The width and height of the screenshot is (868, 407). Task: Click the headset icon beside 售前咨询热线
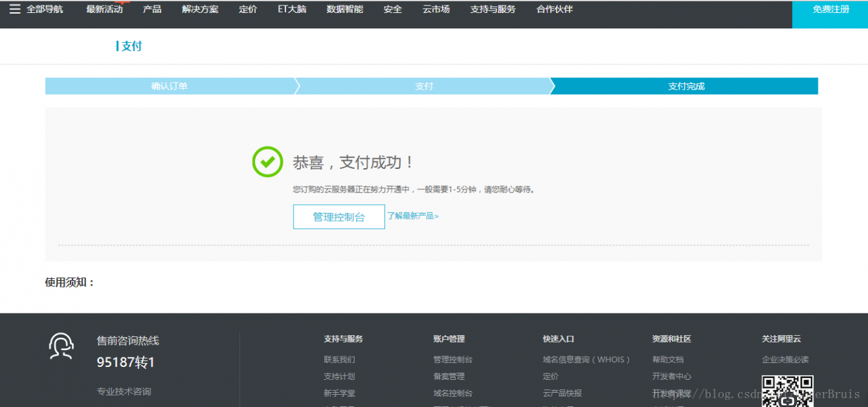pos(61,346)
